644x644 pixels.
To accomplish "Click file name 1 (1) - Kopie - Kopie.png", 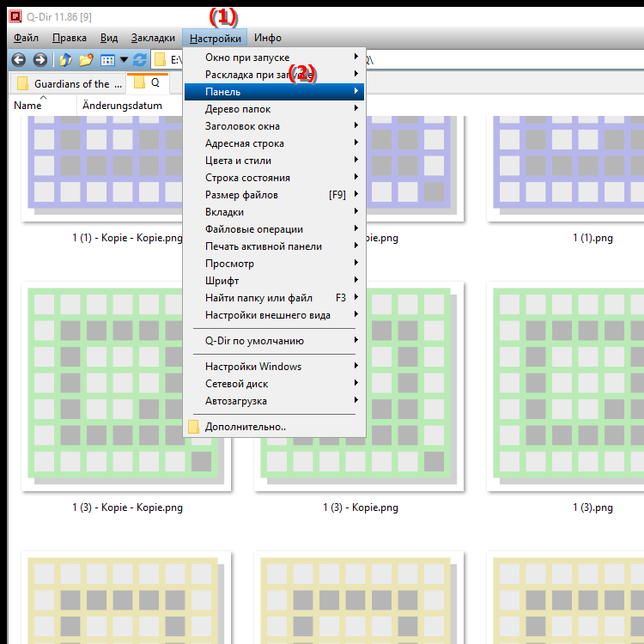I will (127, 238).
